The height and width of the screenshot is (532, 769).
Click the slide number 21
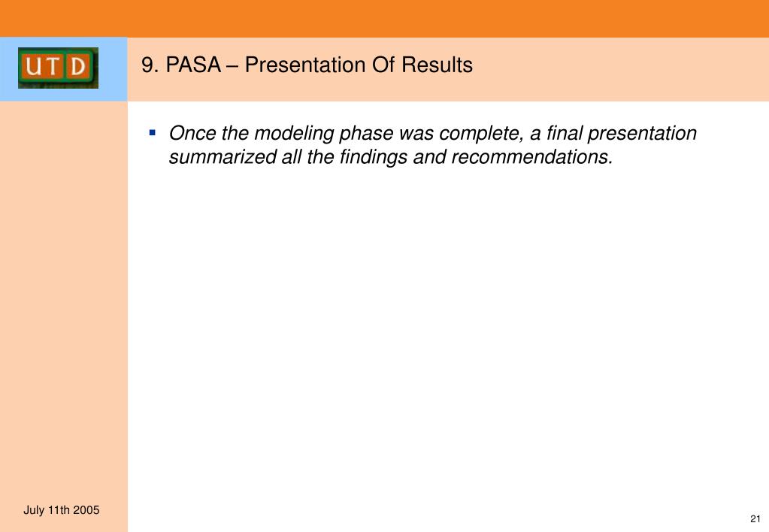755,518
